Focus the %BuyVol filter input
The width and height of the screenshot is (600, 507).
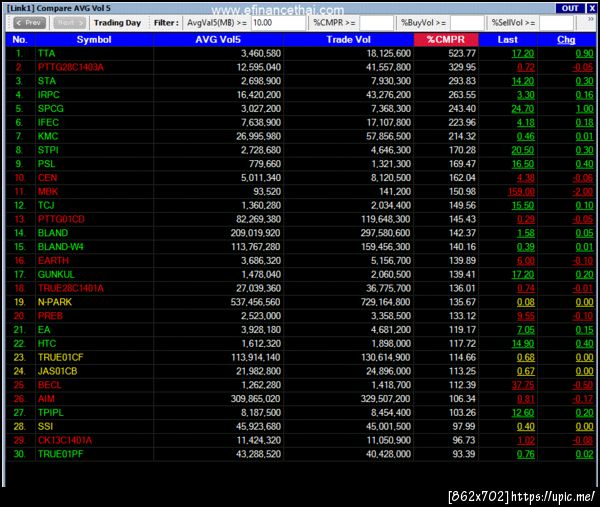click(x=467, y=23)
